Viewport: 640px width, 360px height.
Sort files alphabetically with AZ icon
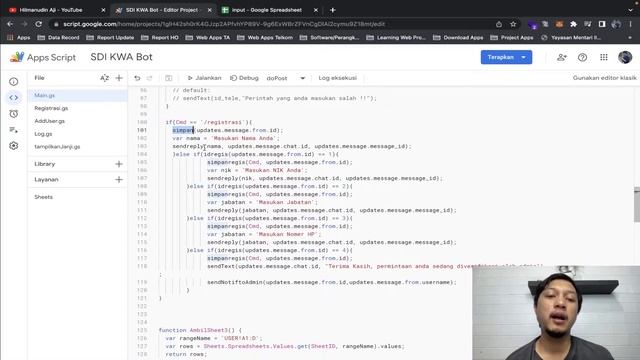coord(104,78)
